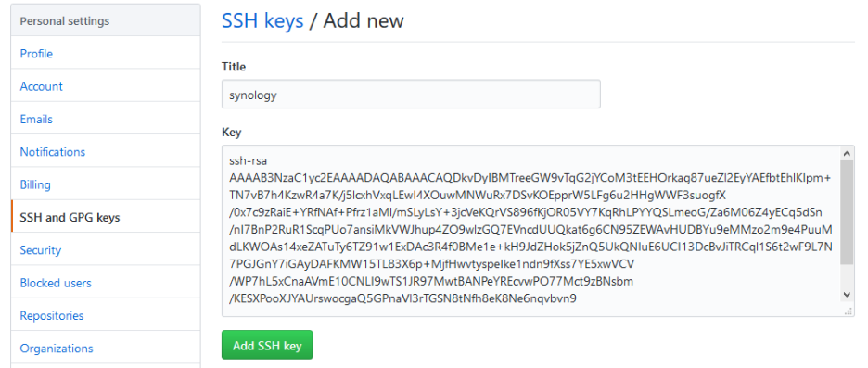Viewport: 868px width, 368px height.
Task: Click the Key textarea scrollbar thumb
Action: [847, 212]
